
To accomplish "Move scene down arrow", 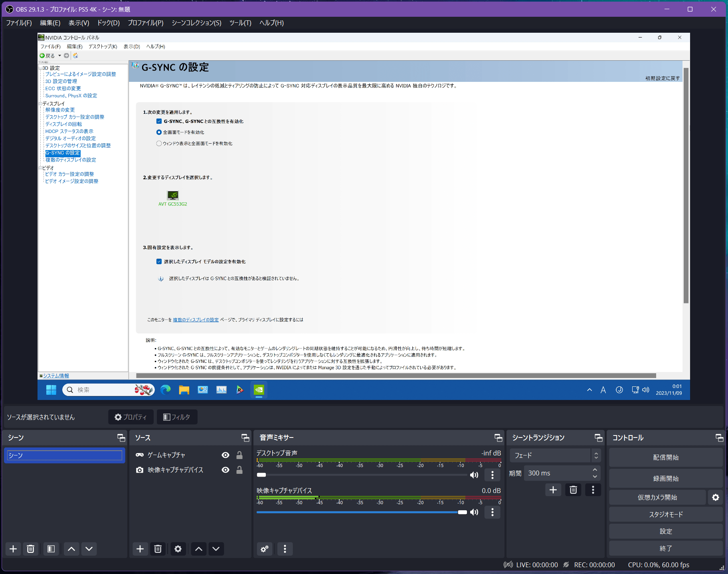I will tap(89, 549).
